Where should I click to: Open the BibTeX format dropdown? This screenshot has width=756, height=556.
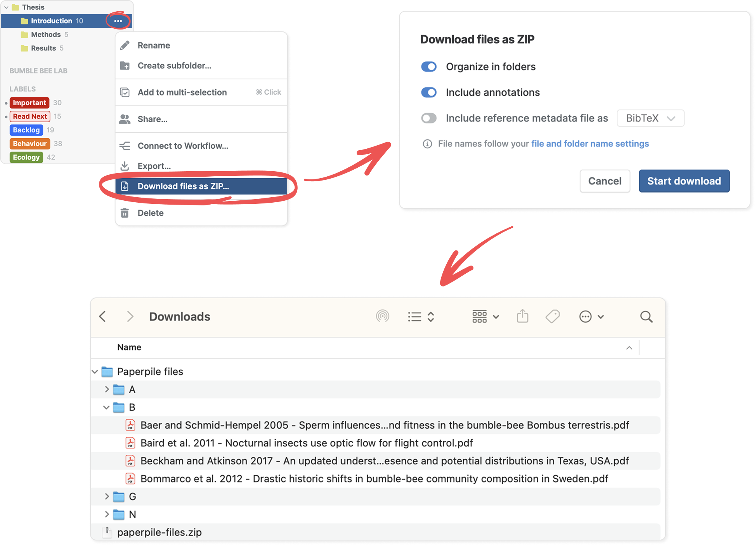(x=650, y=118)
